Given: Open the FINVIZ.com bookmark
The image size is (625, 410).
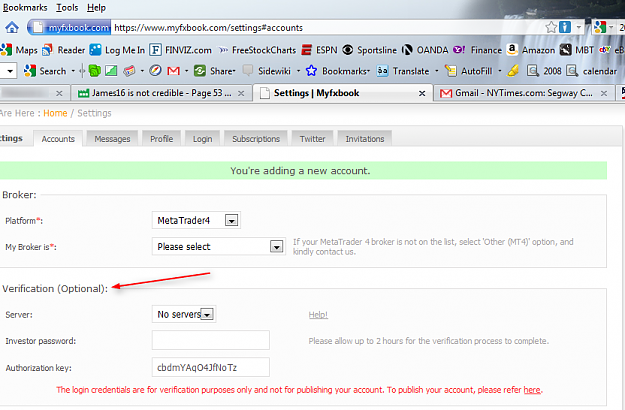Looking at the screenshot, I should pos(181,50).
